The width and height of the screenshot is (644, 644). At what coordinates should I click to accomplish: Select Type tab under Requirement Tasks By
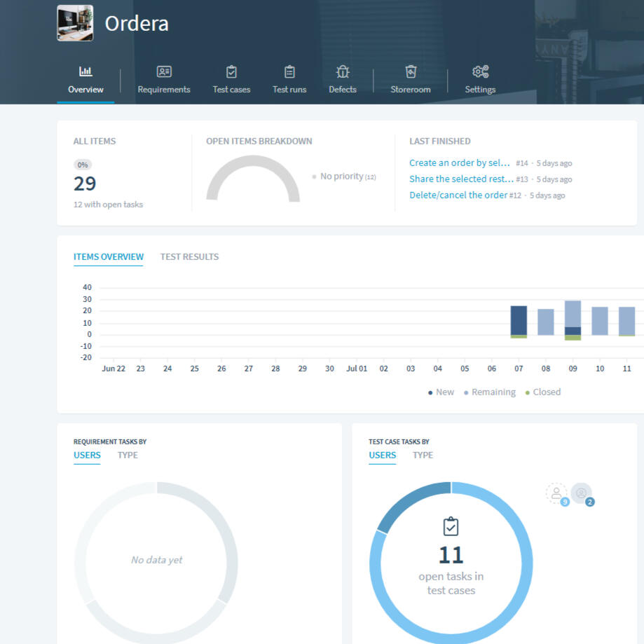pyautogui.click(x=128, y=455)
